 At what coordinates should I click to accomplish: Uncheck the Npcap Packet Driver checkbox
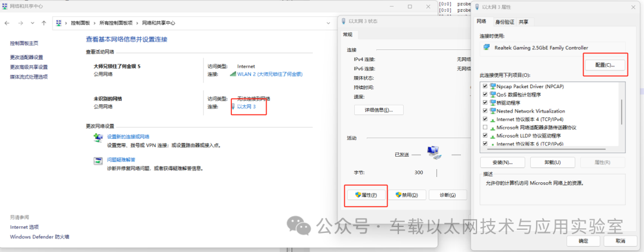[485, 86]
